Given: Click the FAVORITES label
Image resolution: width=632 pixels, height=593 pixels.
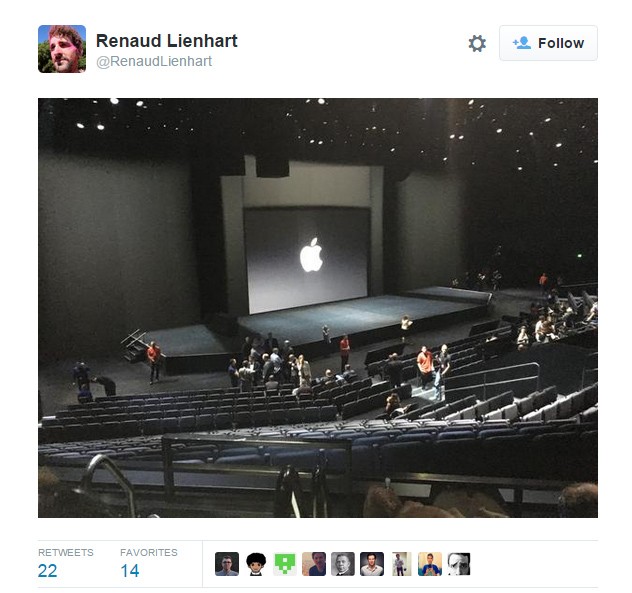Looking at the screenshot, I should point(149,552).
